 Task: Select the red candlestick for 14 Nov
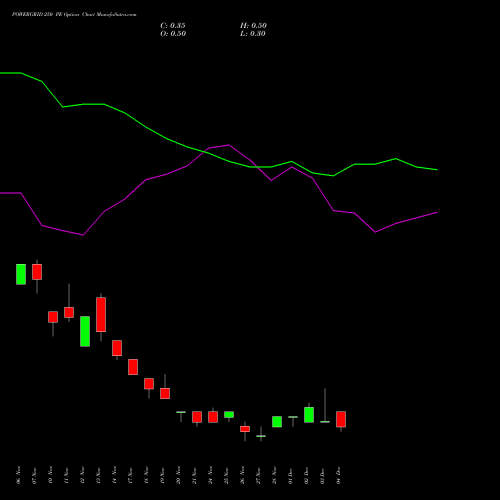[117, 348]
